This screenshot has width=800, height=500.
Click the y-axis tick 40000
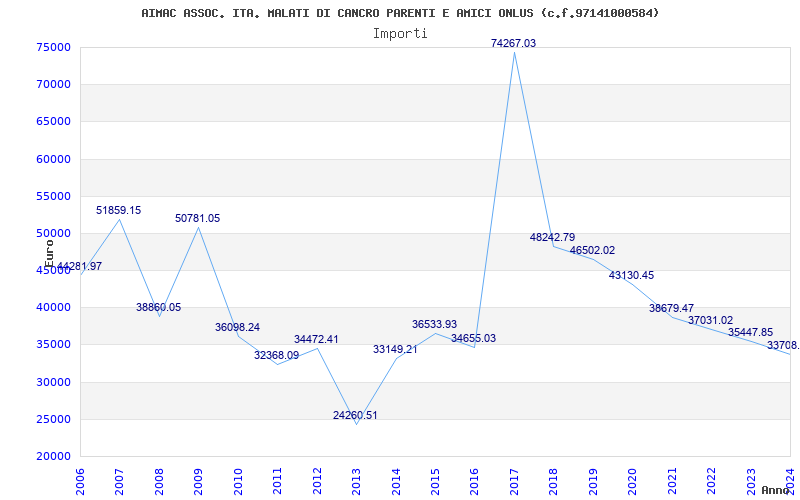pyautogui.click(x=53, y=308)
